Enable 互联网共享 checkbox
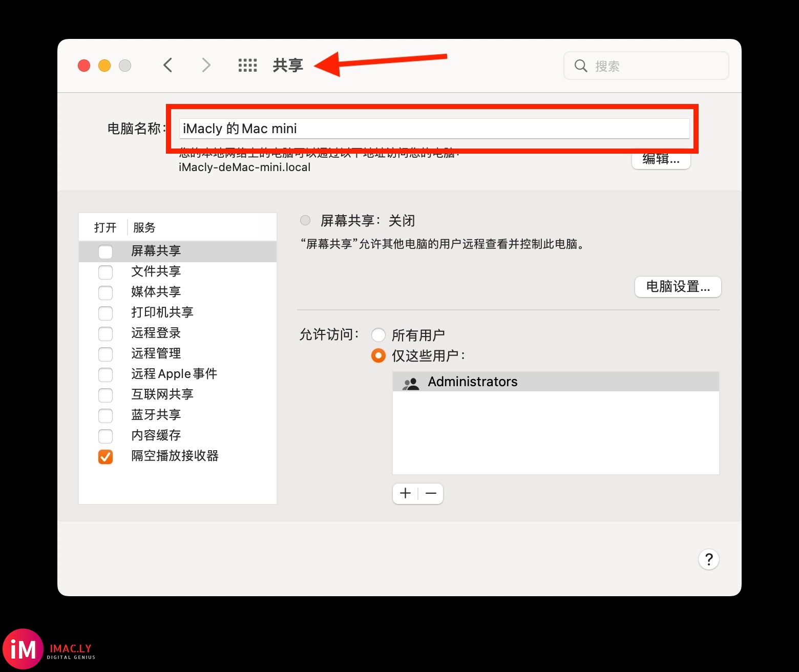The image size is (799, 672). tap(106, 395)
